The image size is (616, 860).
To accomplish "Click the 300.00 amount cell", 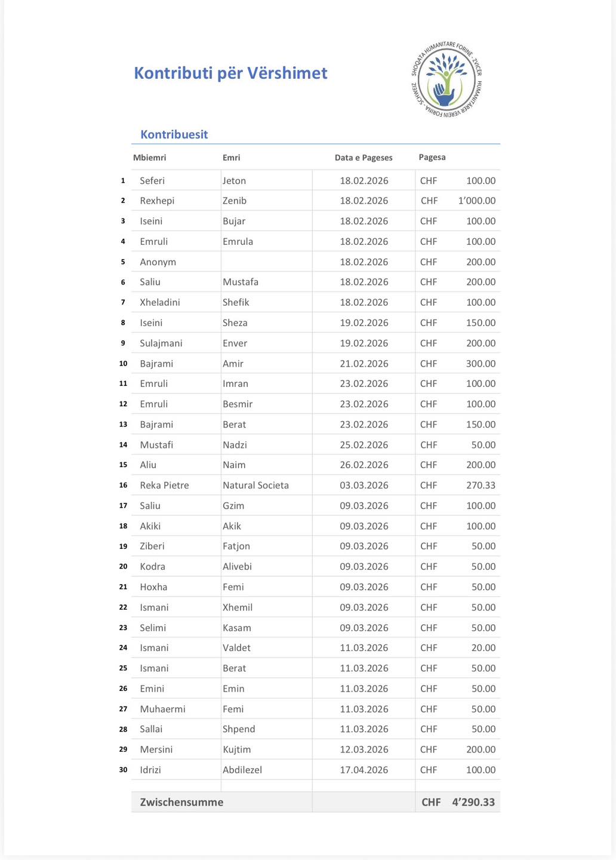I will pyautogui.click(x=481, y=363).
